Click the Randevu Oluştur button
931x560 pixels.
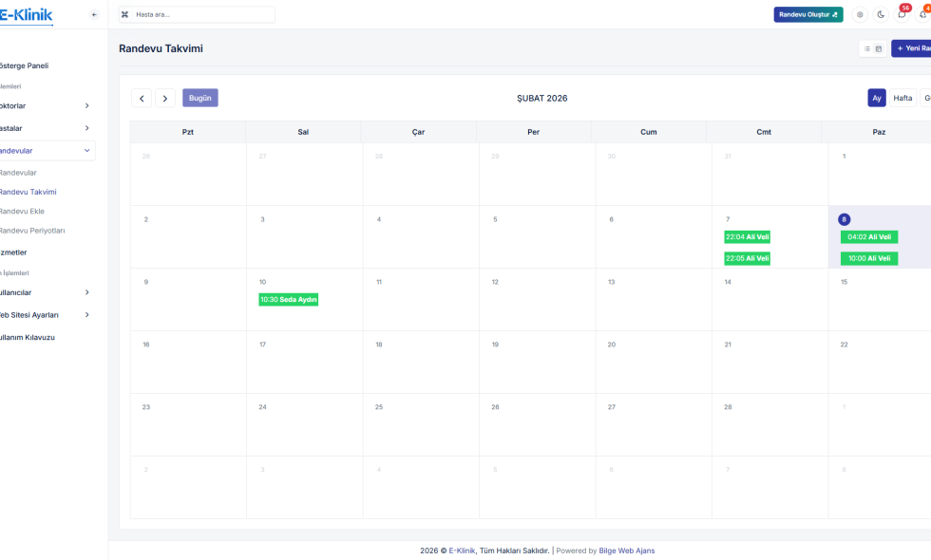(807, 14)
